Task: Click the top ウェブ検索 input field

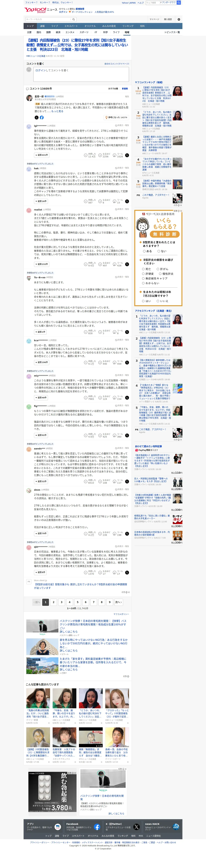Action: pos(152,3)
